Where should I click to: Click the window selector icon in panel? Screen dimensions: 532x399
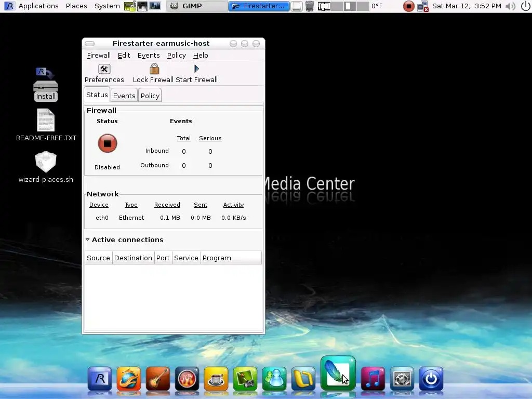coord(324,6)
